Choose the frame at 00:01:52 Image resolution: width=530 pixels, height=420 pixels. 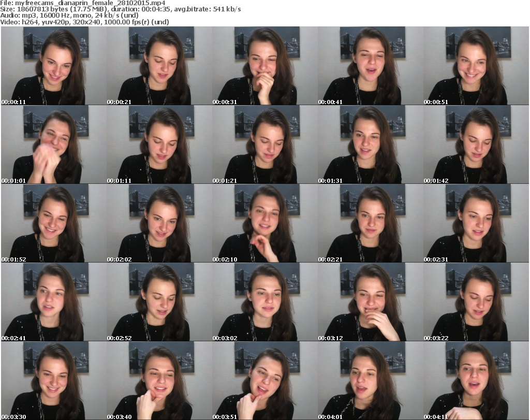[x=54, y=223]
